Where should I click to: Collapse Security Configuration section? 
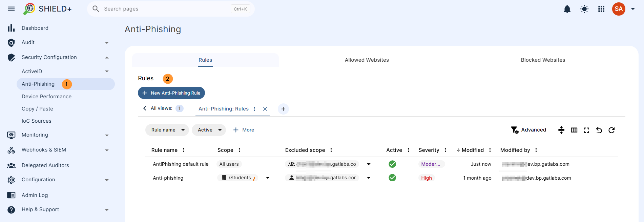[107, 58]
